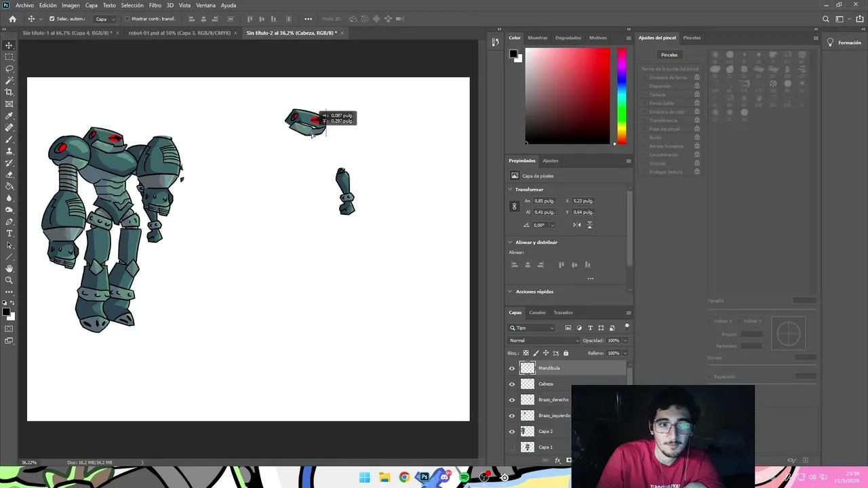Show the Capa 1 layer
The image size is (868, 488).
pyautogui.click(x=512, y=447)
